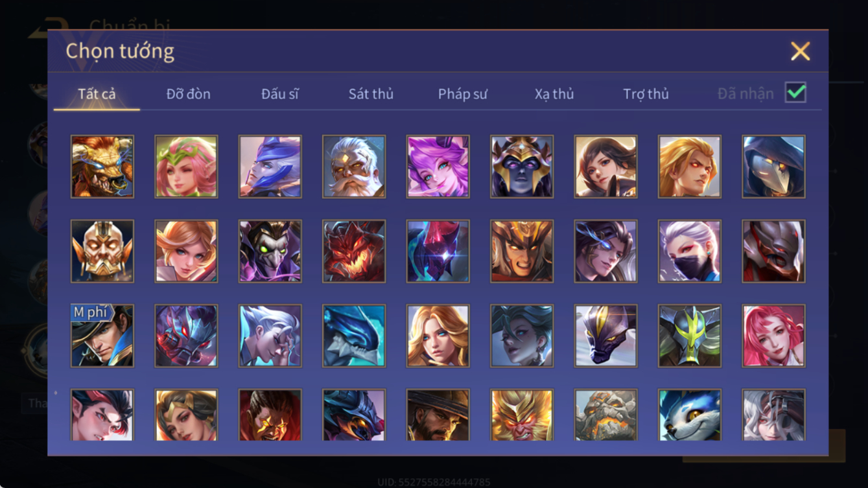Select the Tất cả tab
Screen dimensions: 868x488
97,94
